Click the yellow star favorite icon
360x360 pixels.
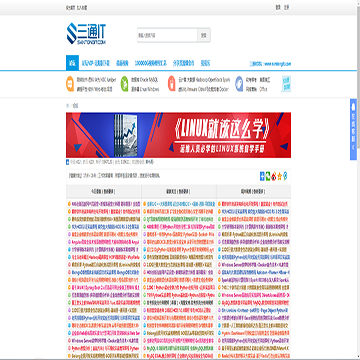pos(279,176)
